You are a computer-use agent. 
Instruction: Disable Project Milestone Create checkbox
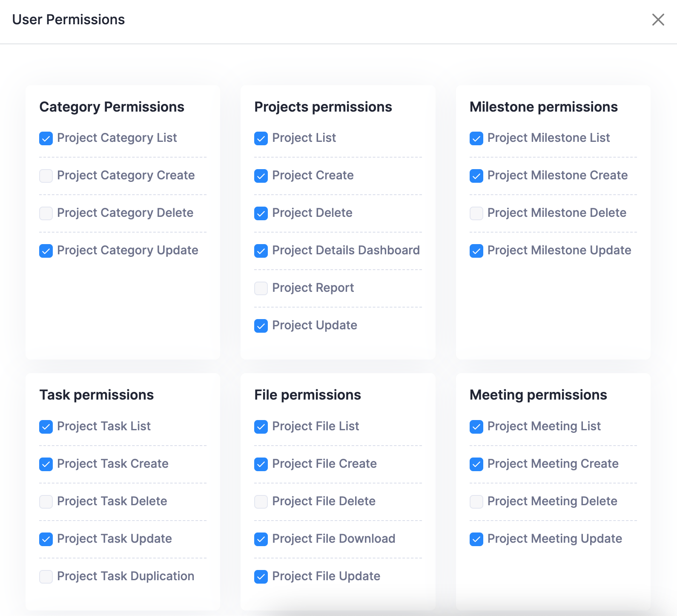point(476,176)
